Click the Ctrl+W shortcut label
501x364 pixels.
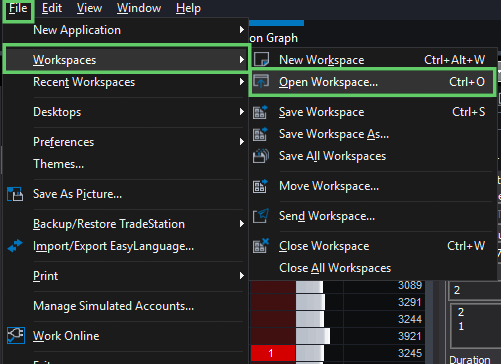466,246
